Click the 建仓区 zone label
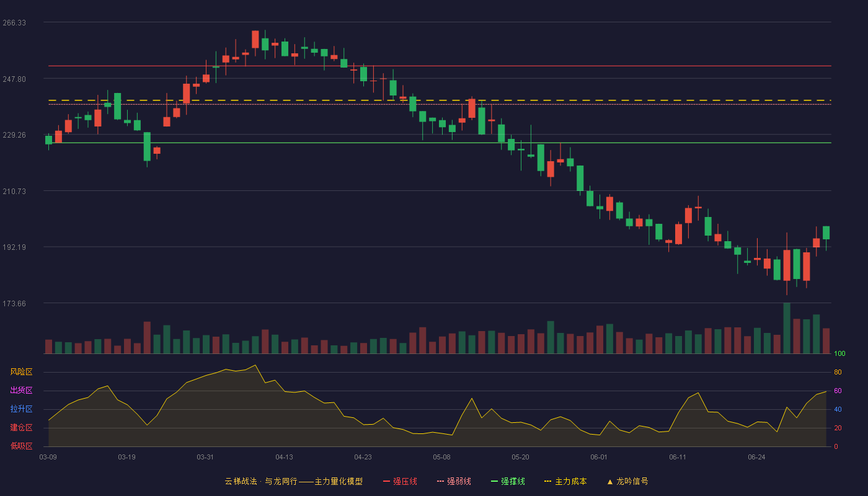 (21, 428)
